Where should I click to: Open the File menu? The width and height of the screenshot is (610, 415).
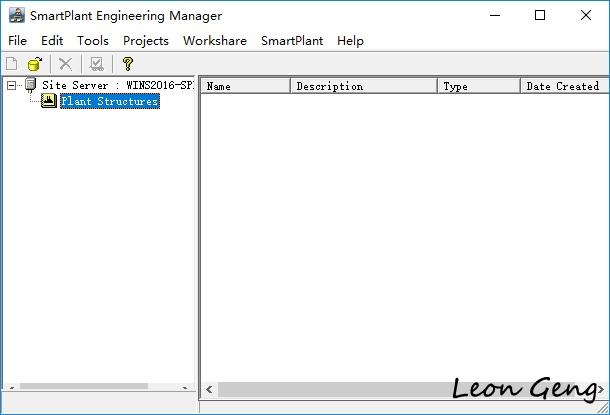coord(18,40)
